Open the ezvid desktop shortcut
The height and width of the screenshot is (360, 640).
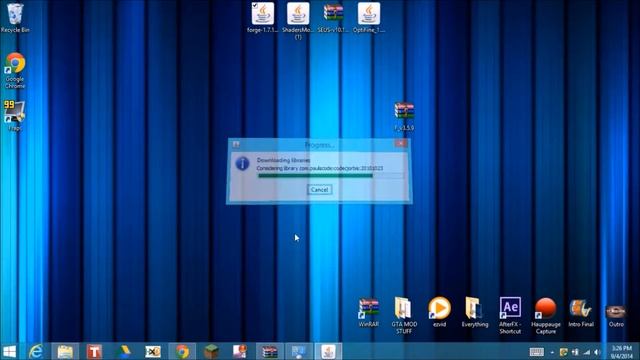coord(440,313)
